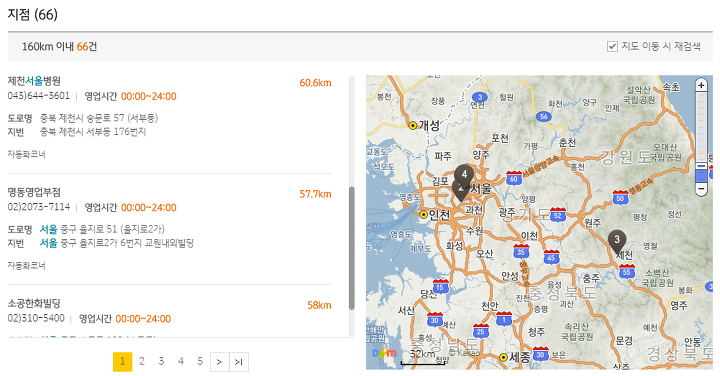This screenshot has height=376, width=720.
Task: Open the 제천서울병원 branch entry
Action: pos(34,81)
